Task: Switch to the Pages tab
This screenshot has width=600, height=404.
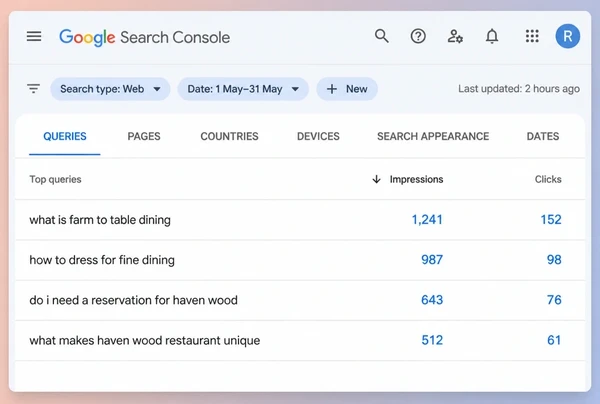Action: [x=144, y=136]
